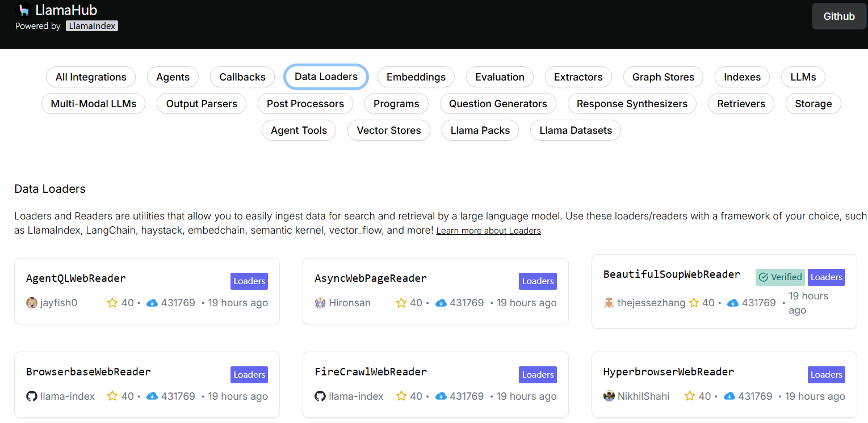Viewport: 868px width, 423px height.
Task: Click thejessezhang avatar on BeautifulSoupWebReader card
Action: pos(609,303)
